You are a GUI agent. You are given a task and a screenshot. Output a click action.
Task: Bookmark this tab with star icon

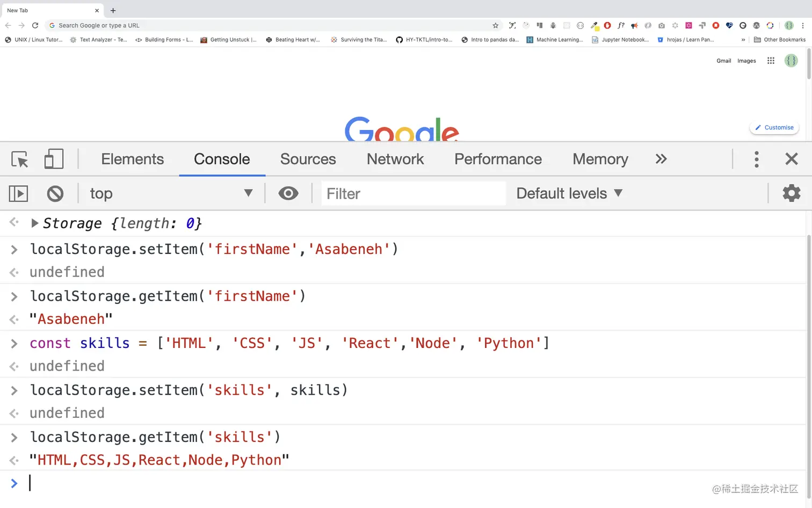(x=495, y=25)
